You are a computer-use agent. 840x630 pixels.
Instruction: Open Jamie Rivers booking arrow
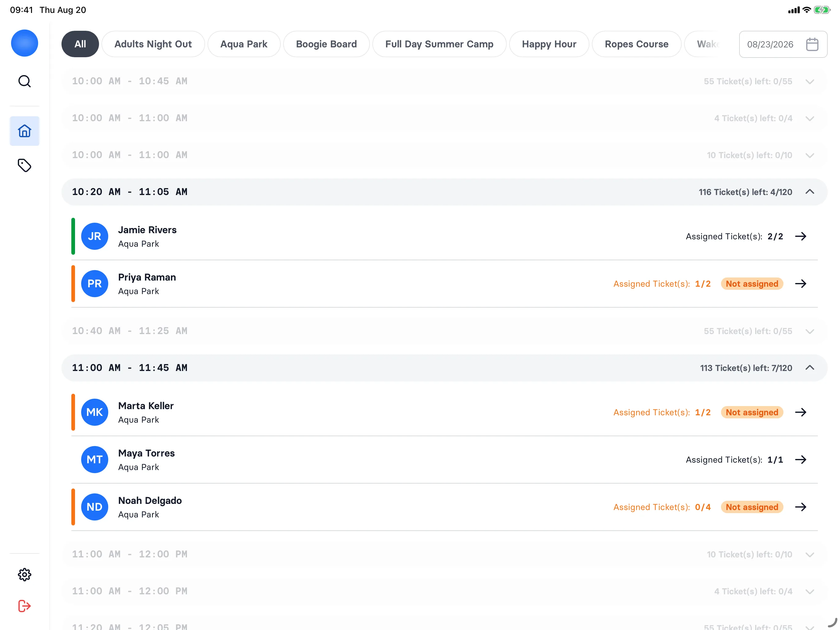point(801,236)
